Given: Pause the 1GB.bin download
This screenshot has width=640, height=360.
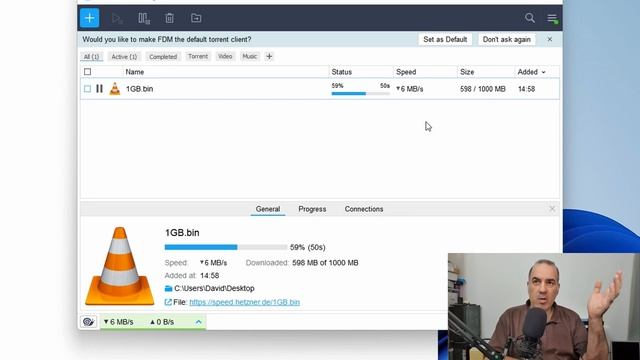Looking at the screenshot, I should pos(99,89).
